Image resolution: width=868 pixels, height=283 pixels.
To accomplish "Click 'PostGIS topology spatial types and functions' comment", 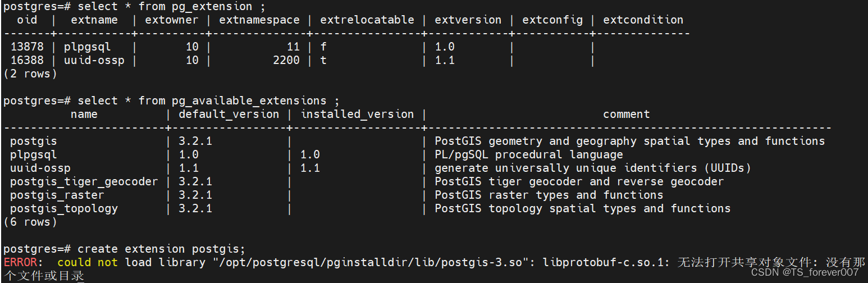I will coord(583,209).
